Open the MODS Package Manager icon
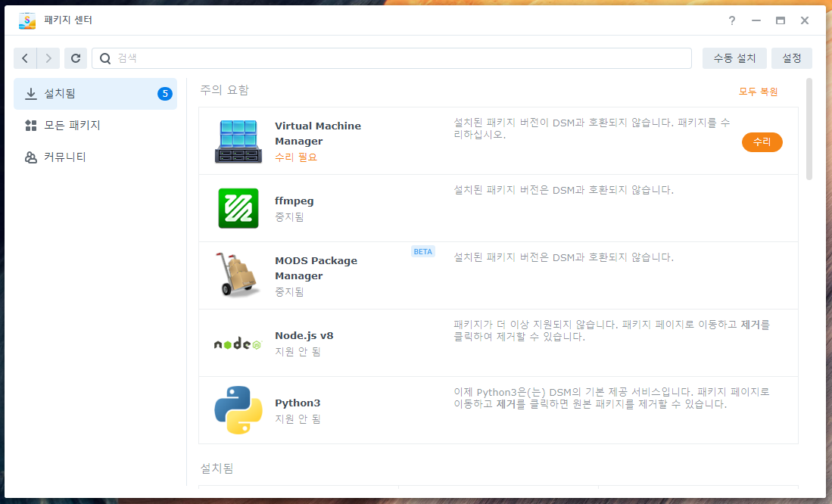The width and height of the screenshot is (832, 504). pos(238,275)
